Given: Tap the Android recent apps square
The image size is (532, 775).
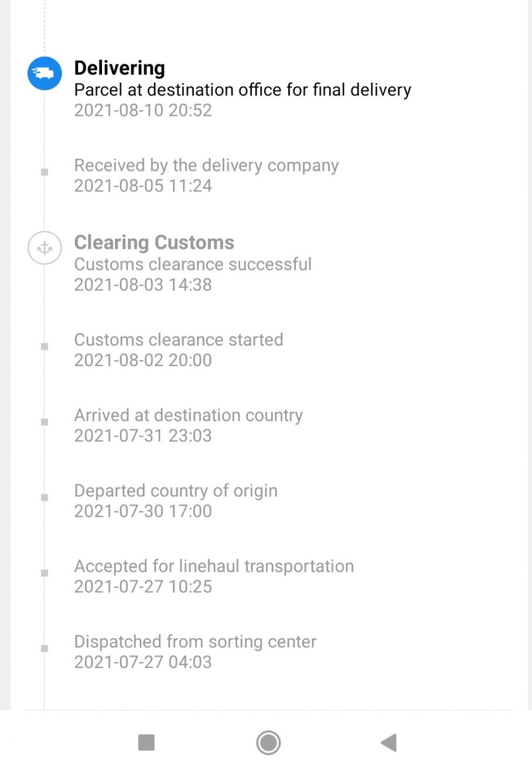Looking at the screenshot, I should pyautogui.click(x=146, y=742).
